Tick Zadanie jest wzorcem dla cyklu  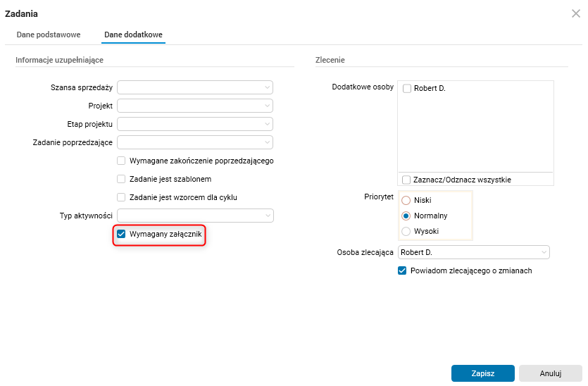(122, 197)
